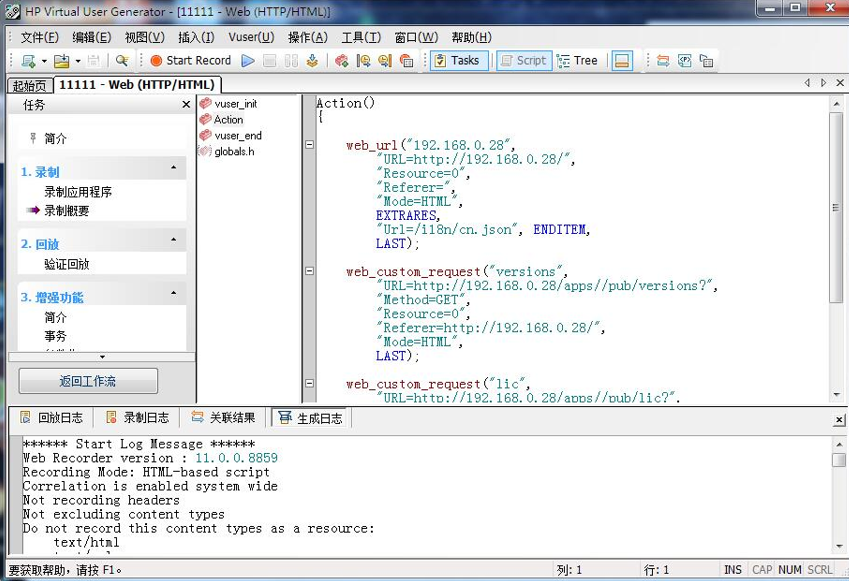Screen dimensions: 849x581
Task: Click the Compile script icon
Action: coord(312,61)
